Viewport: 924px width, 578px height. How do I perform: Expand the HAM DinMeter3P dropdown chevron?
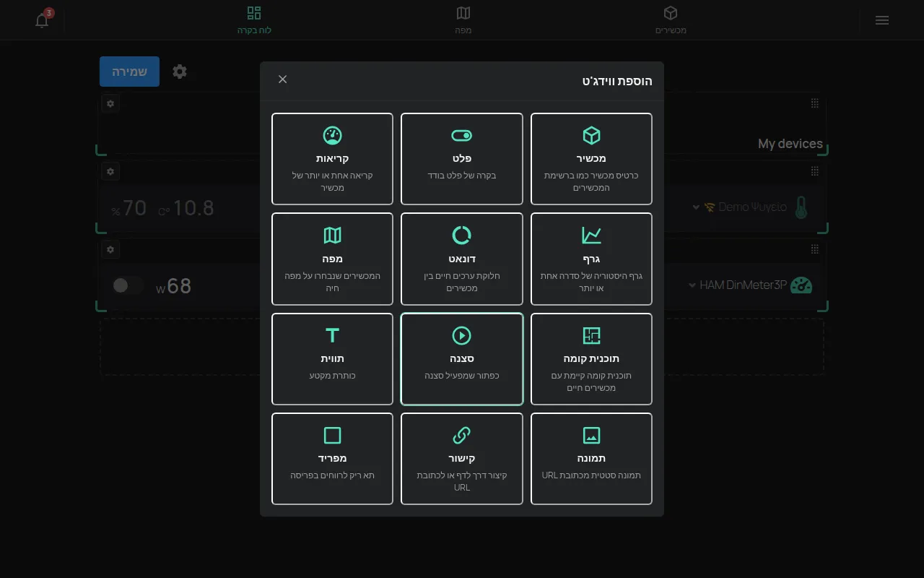[692, 285]
